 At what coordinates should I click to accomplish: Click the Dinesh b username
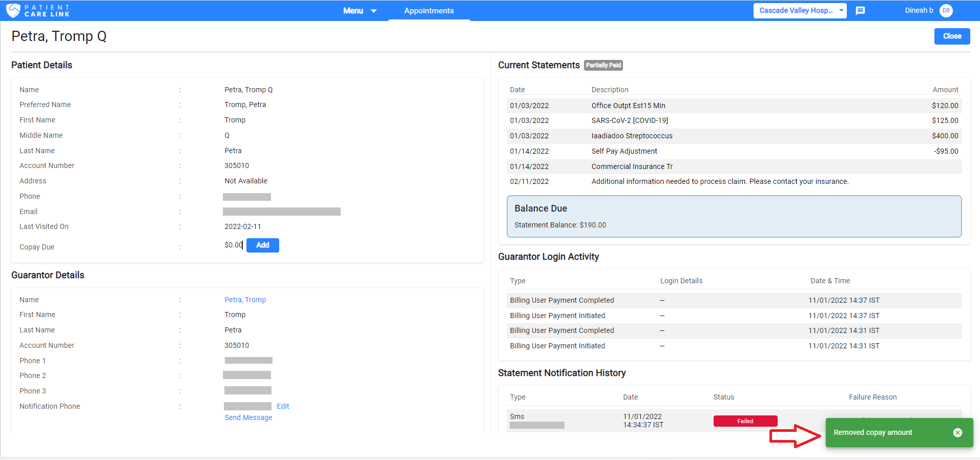pos(919,10)
